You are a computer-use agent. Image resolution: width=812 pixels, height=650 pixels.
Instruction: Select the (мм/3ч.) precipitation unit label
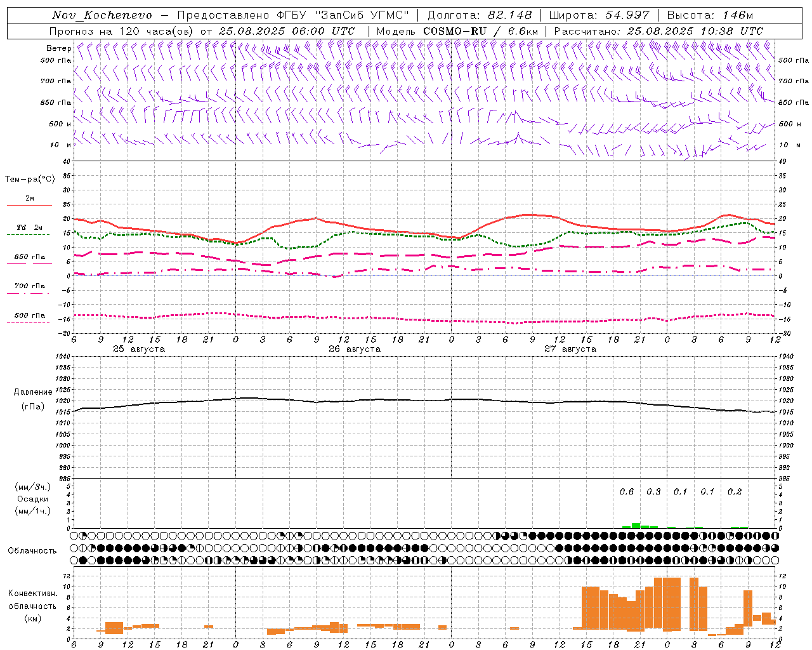33,487
